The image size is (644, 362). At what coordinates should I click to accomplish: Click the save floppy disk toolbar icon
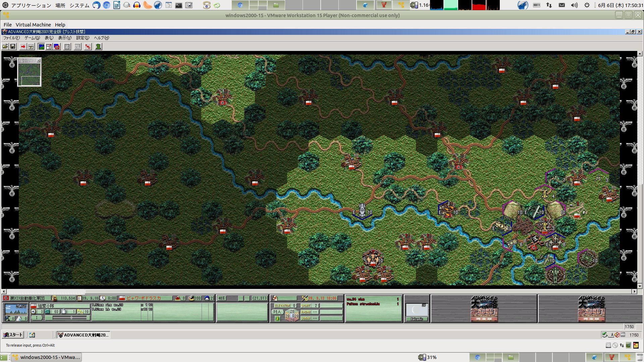tap(13, 47)
